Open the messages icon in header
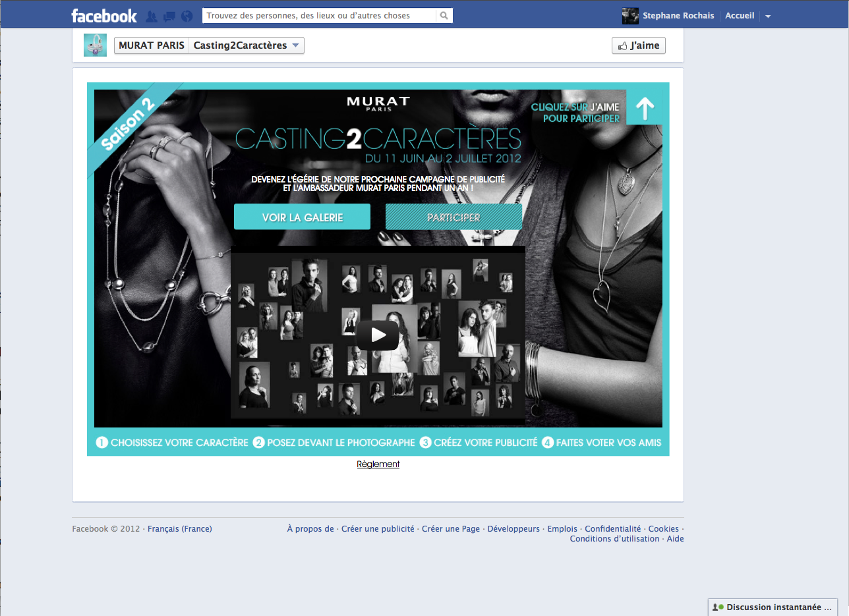 point(169,16)
